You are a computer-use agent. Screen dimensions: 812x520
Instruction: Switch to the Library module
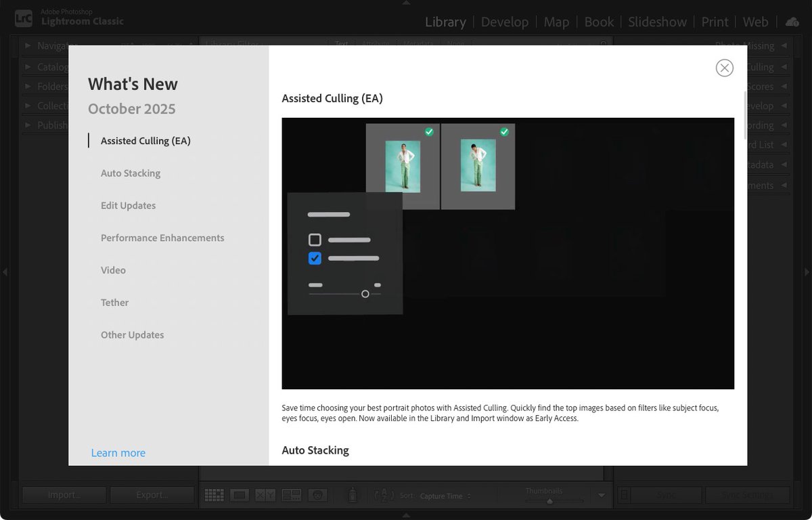point(445,22)
